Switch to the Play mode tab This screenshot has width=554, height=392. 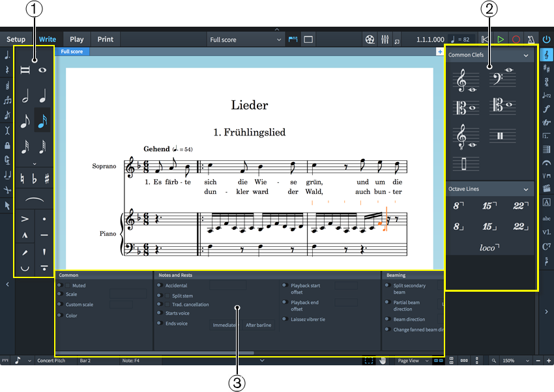(x=77, y=40)
